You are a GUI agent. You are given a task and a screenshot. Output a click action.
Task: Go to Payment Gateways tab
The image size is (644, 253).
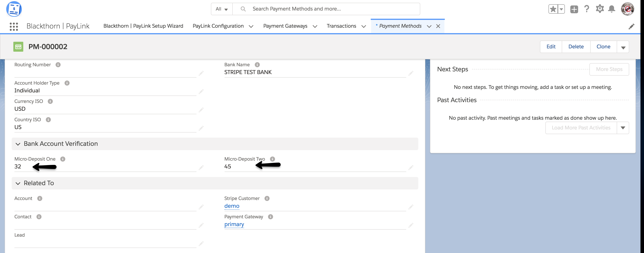tap(285, 26)
